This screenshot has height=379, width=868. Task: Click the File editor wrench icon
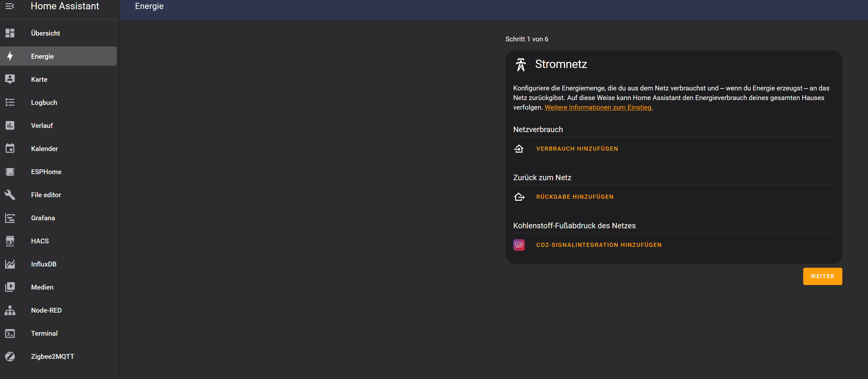pos(10,195)
